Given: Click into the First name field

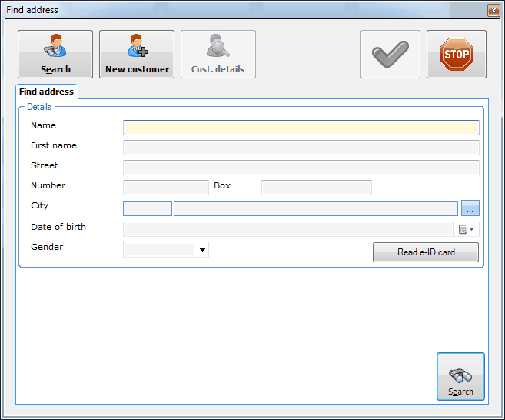Looking at the screenshot, I should pyautogui.click(x=301, y=148).
